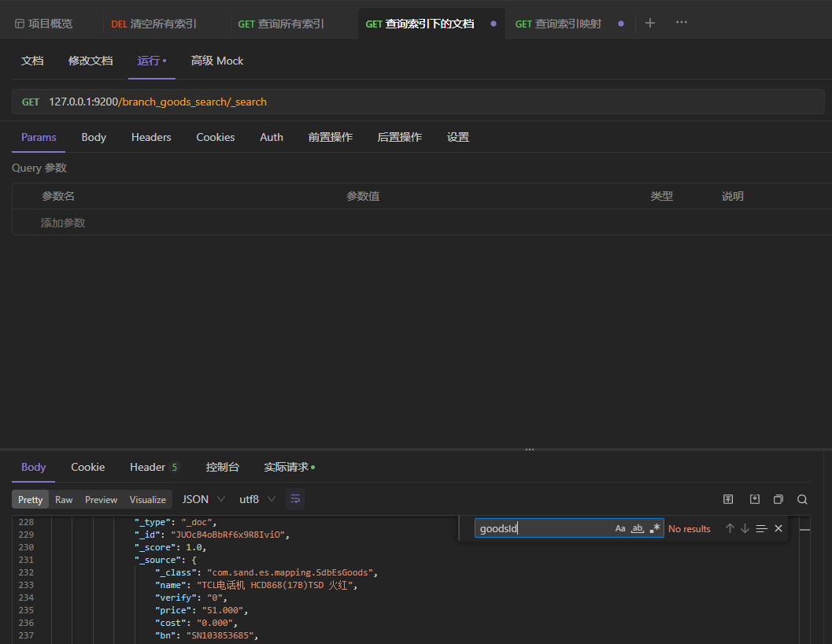Viewport: 832px width, 644px height.
Task: Open the tab bar more options ellipsis
Action: 682,22
